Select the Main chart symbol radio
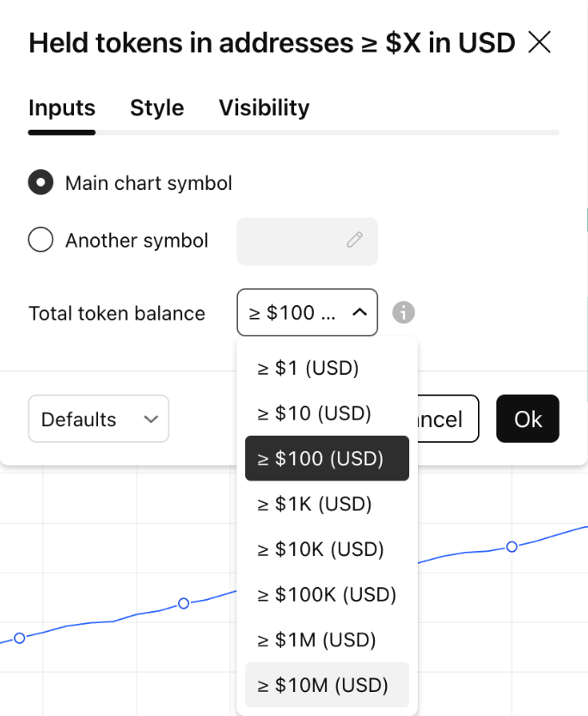The width and height of the screenshot is (588, 716). coord(40,183)
